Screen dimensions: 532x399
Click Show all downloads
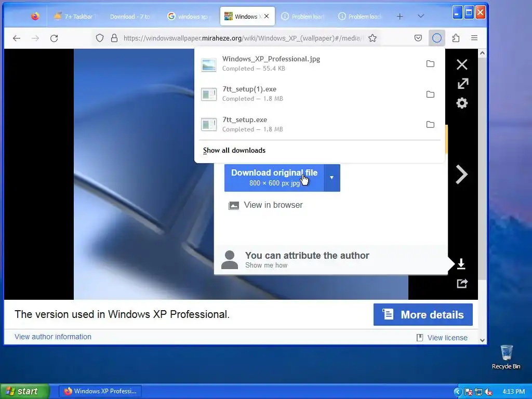[x=234, y=150]
